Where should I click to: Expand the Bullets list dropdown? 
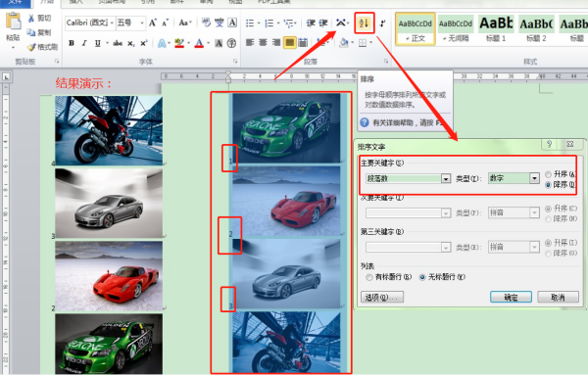pos(259,23)
